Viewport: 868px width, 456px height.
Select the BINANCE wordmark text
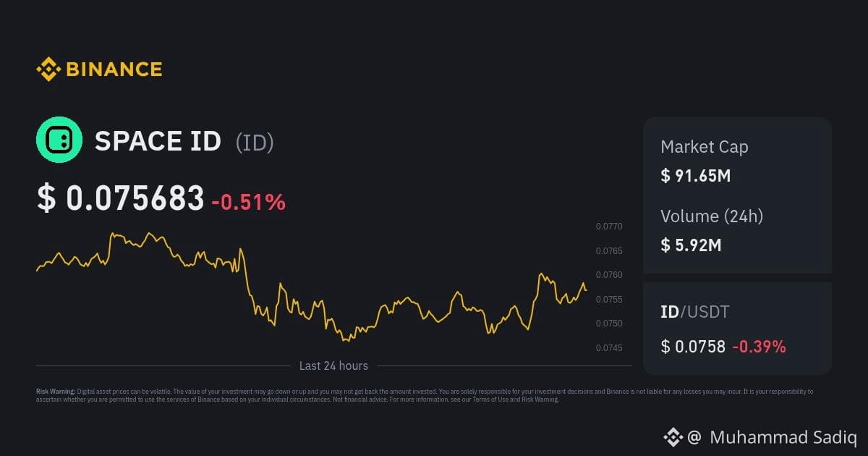click(x=114, y=69)
